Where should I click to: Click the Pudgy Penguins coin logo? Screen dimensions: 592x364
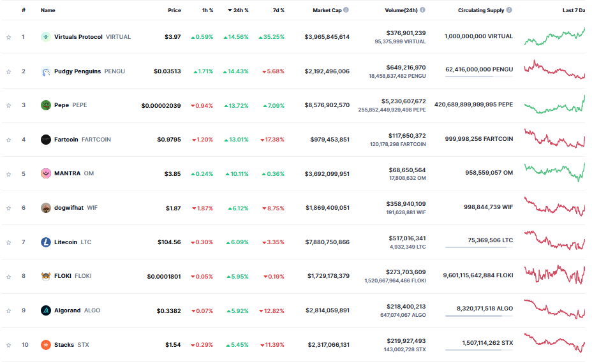coord(46,71)
